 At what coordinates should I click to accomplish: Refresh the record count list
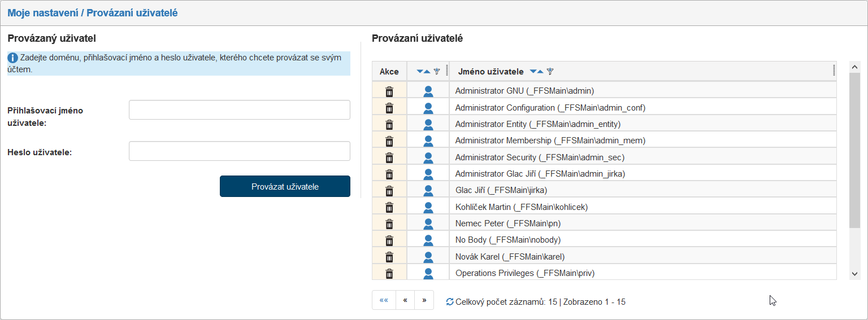450,302
